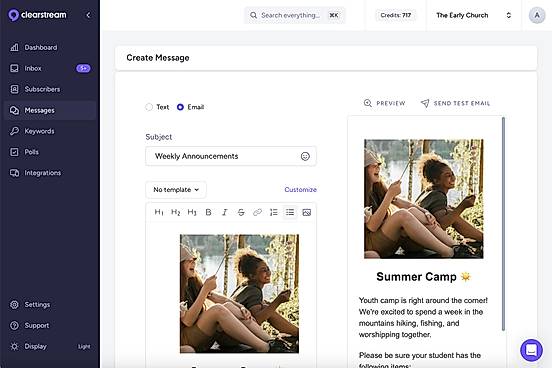Select the Text radio button
The width and height of the screenshot is (552, 368).
tap(149, 107)
